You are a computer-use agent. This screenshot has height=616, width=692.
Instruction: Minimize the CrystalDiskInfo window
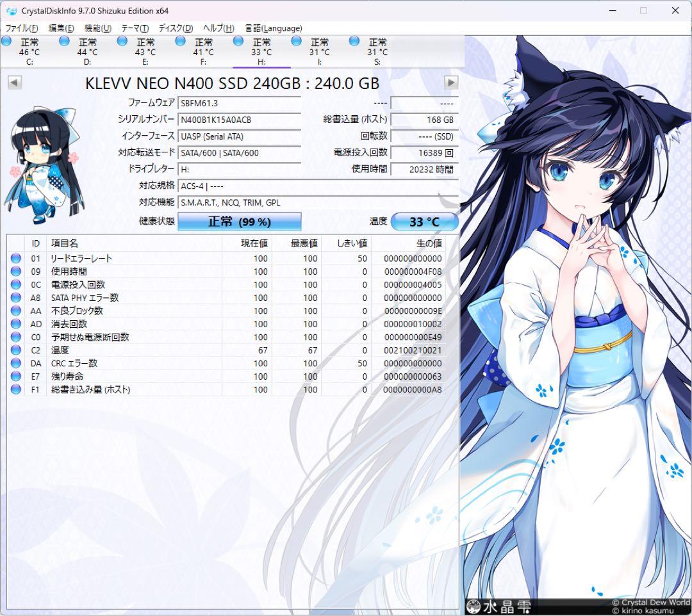(x=613, y=11)
